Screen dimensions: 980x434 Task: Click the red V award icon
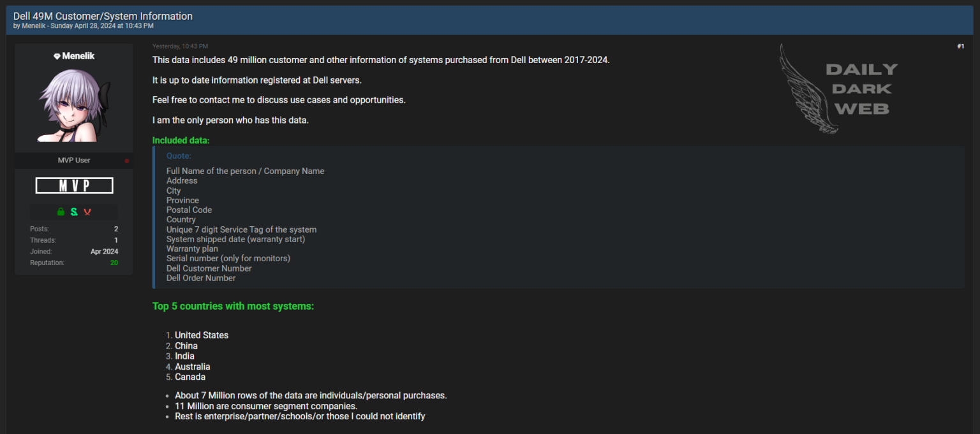point(87,212)
